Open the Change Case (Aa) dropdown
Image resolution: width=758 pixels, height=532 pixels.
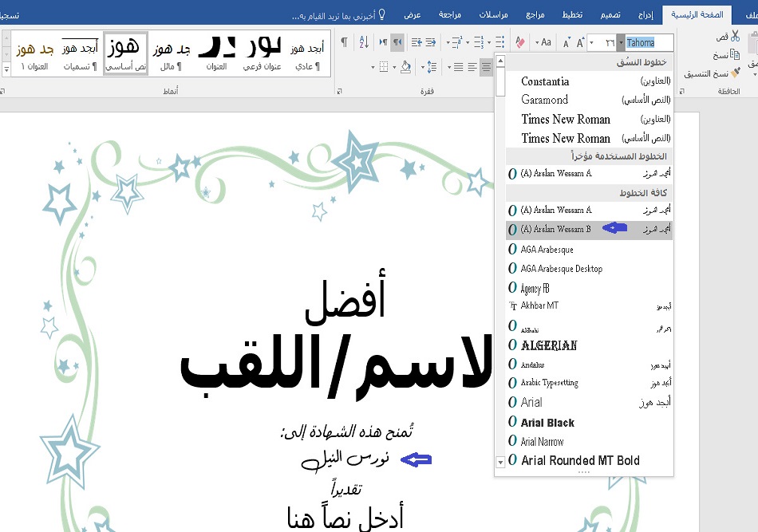[x=543, y=42]
